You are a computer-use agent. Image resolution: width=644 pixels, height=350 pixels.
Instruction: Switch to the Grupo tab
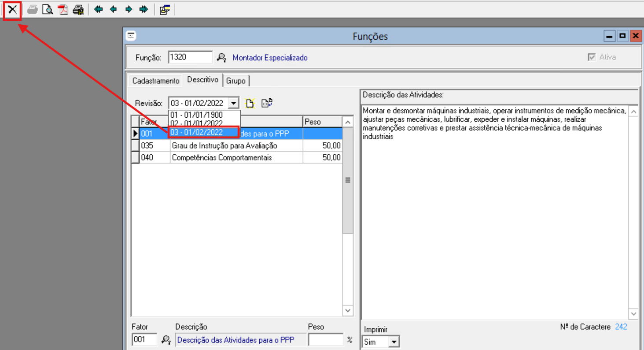coord(236,81)
